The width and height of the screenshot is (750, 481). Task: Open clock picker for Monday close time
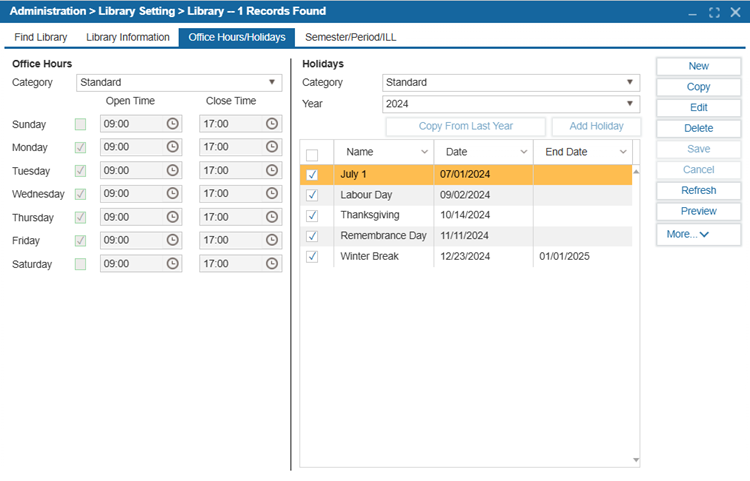(x=272, y=147)
